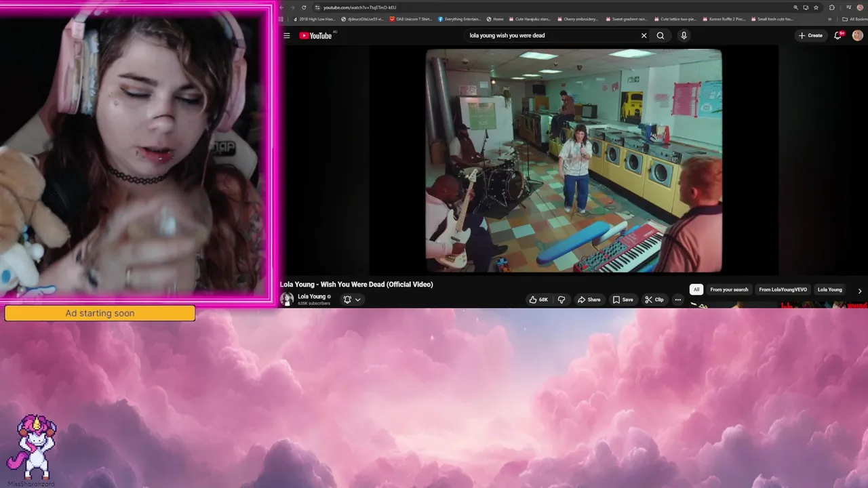This screenshot has height=488, width=868.
Task: Open the OAB Unicorn T Shirt bookmark
Action: pos(411,19)
